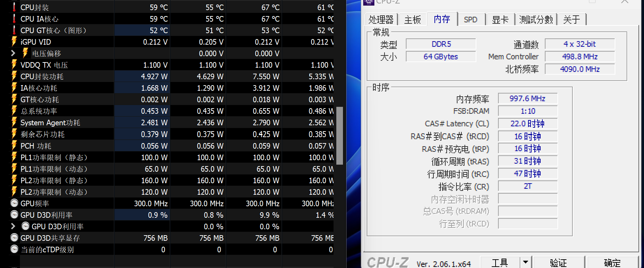Click the 内存频率 value field

pyautogui.click(x=527, y=99)
